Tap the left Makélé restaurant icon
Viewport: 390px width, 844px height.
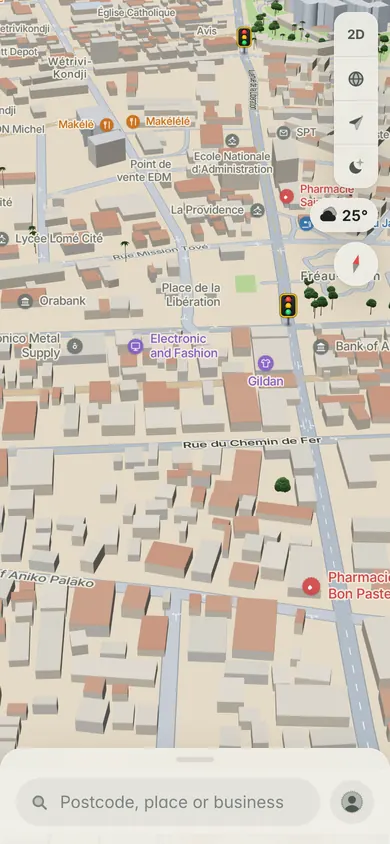pos(107,125)
